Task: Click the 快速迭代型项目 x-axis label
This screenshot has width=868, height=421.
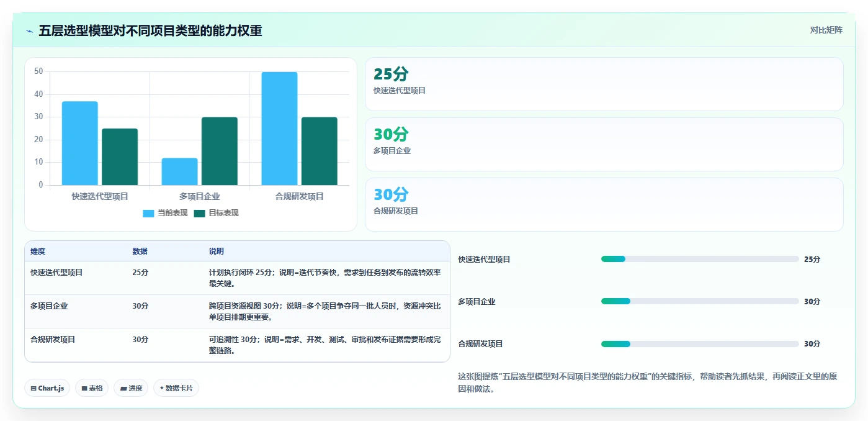Action: pyautogui.click(x=100, y=196)
